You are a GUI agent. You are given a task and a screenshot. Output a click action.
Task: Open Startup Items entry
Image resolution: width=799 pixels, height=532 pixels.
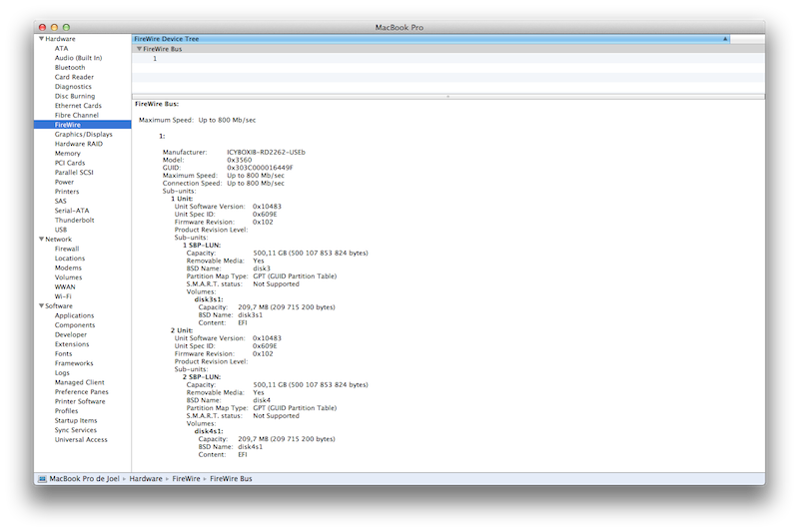pyautogui.click(x=76, y=420)
